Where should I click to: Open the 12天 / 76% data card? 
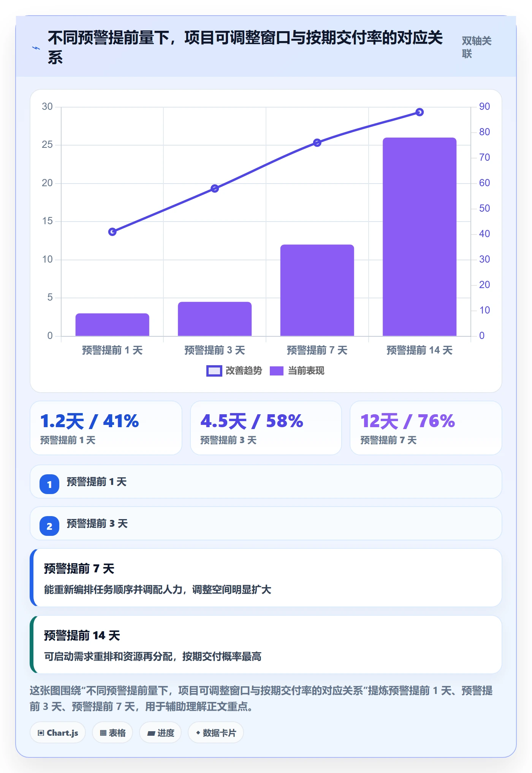pos(426,428)
